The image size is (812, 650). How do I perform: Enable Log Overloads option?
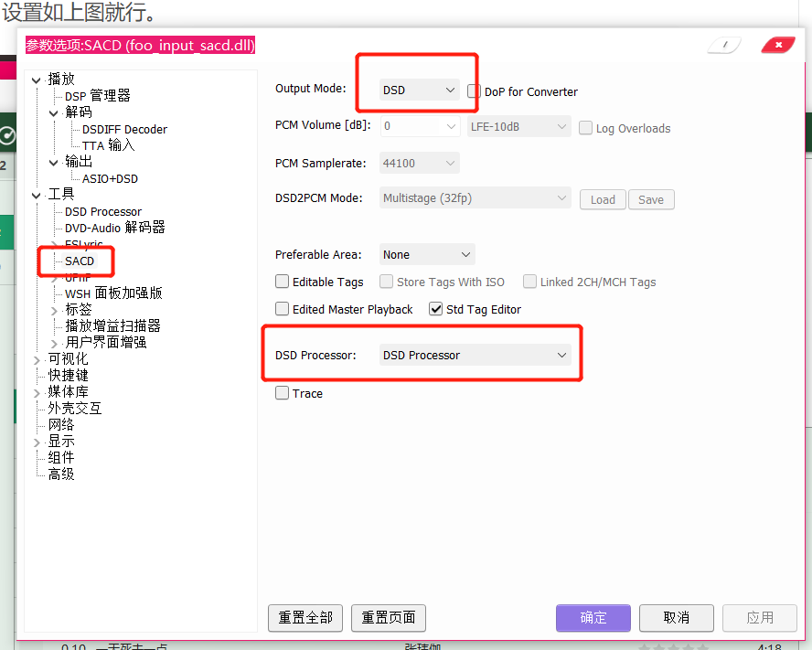(585, 128)
